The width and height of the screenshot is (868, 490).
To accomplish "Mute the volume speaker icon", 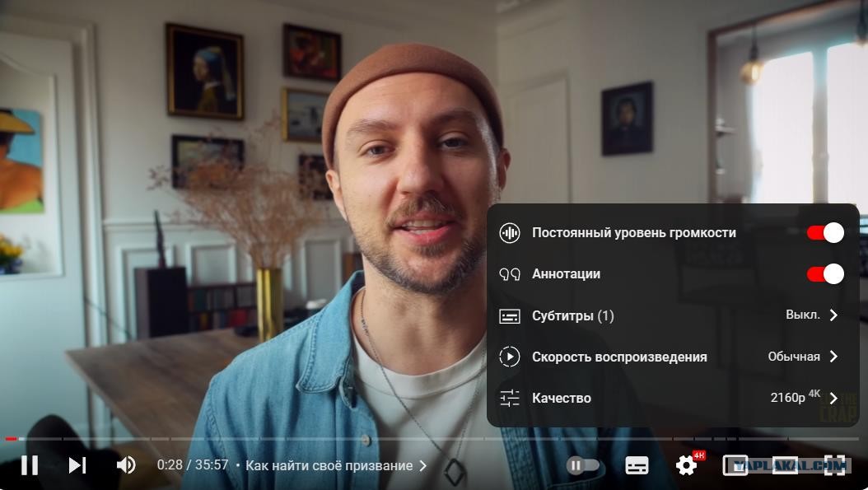I will point(126,465).
